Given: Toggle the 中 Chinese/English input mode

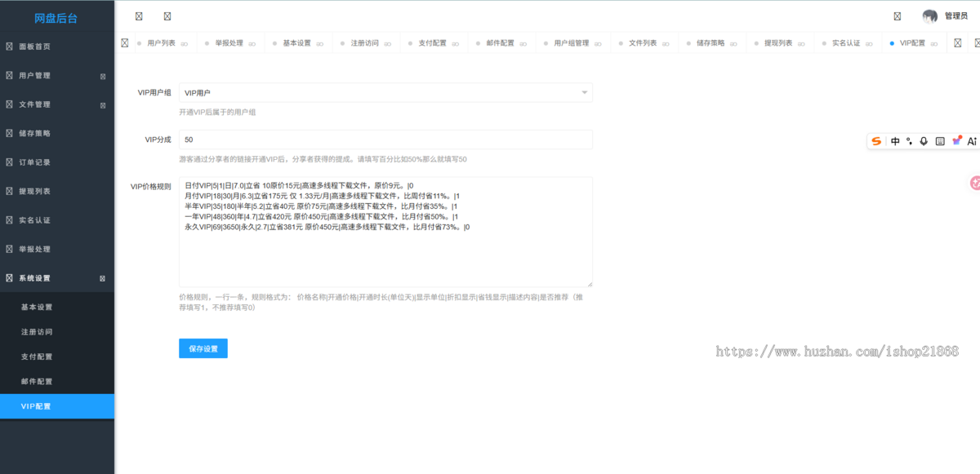Looking at the screenshot, I should click(x=895, y=141).
